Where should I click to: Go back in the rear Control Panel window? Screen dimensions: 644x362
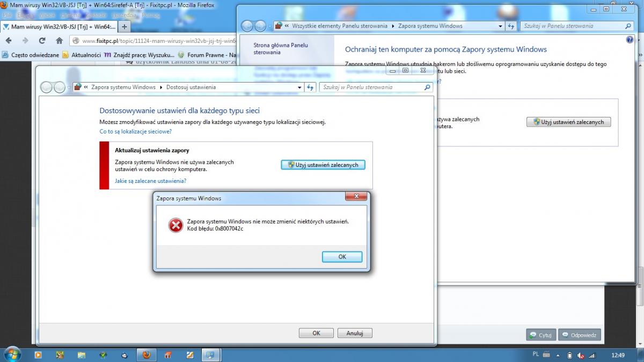247,26
